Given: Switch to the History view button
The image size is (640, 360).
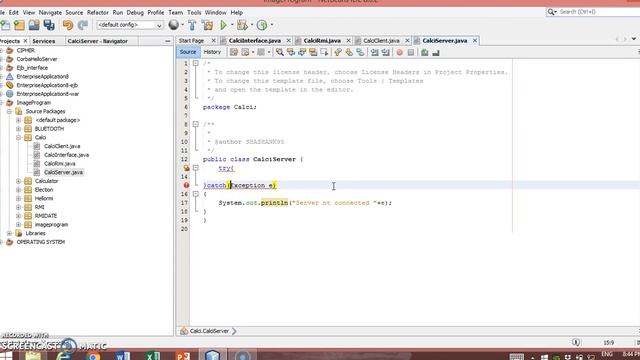Looking at the screenshot, I should click(212, 52).
